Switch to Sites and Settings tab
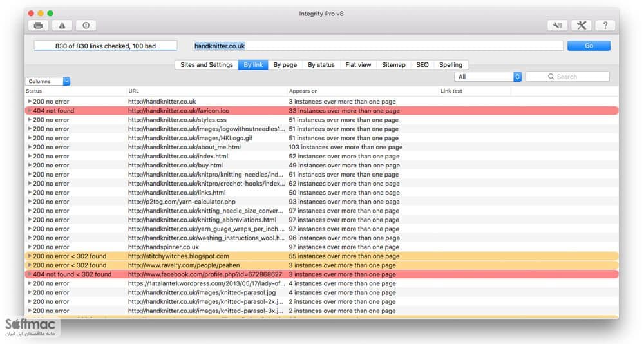644x344 pixels. (x=207, y=65)
